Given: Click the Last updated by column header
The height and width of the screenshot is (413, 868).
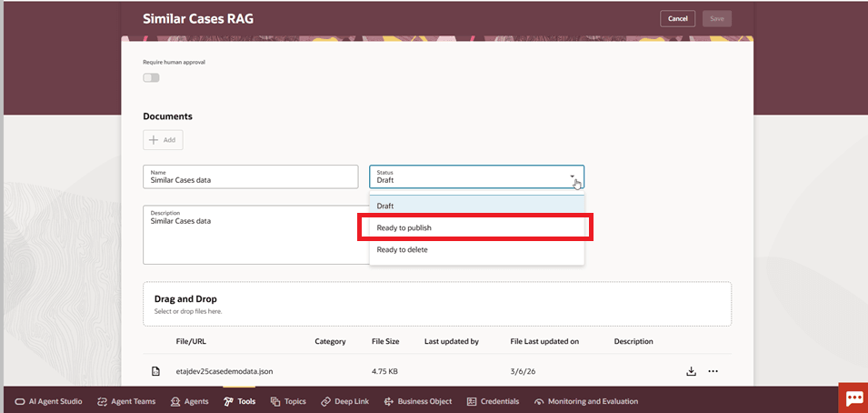Looking at the screenshot, I should click(451, 341).
